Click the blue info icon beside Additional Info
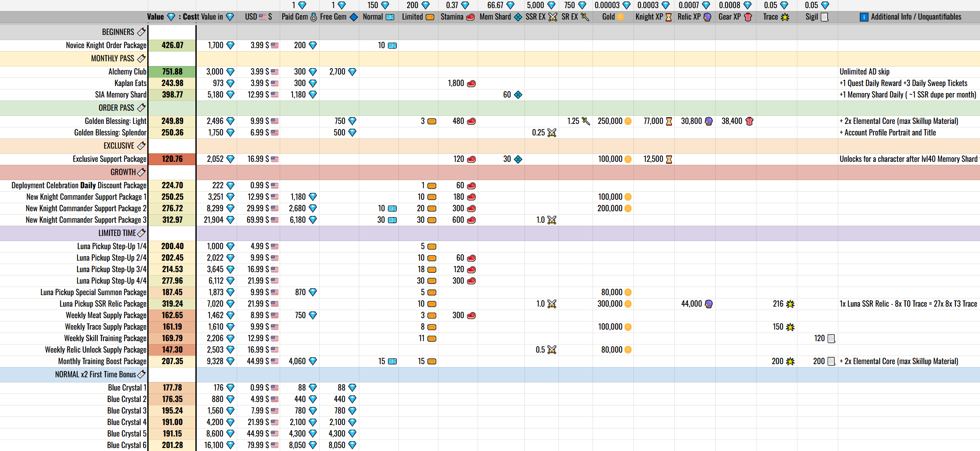 864,17
